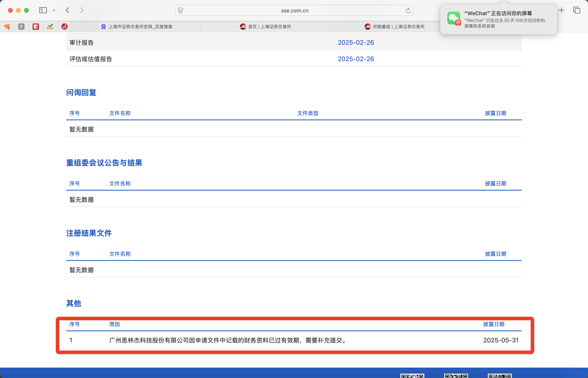This screenshot has height=378, width=588.
Task: Switch to the Baidu search results tab
Action: 137,27
